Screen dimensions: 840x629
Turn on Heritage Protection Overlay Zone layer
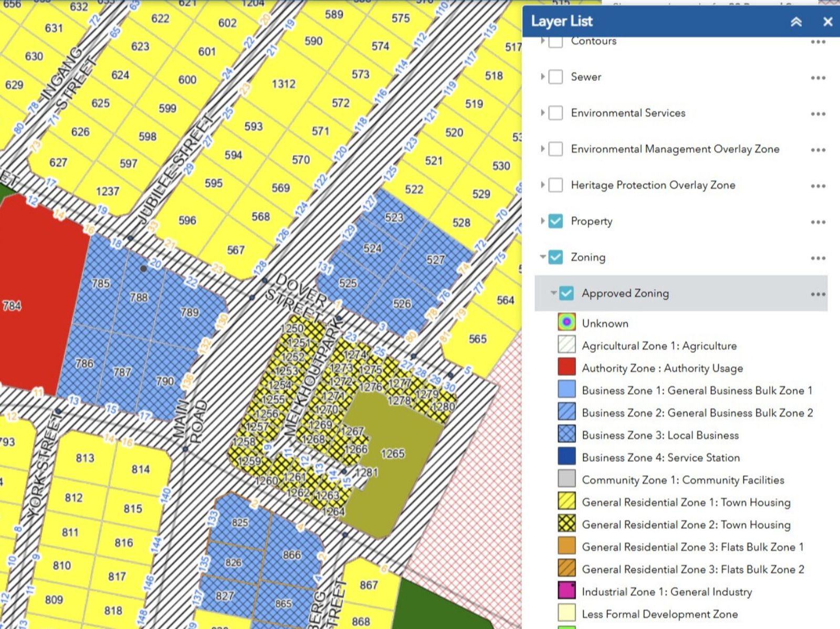555,185
